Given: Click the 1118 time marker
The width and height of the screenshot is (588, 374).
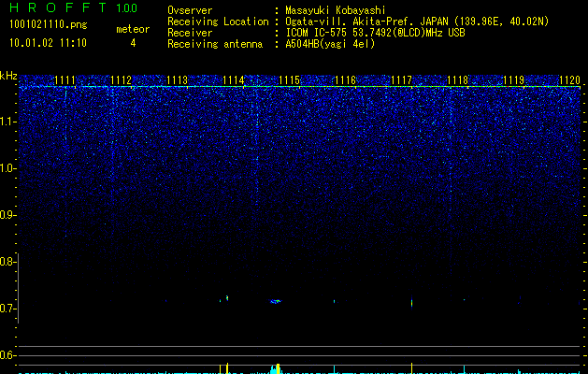Looking at the screenshot, I should [x=458, y=79].
